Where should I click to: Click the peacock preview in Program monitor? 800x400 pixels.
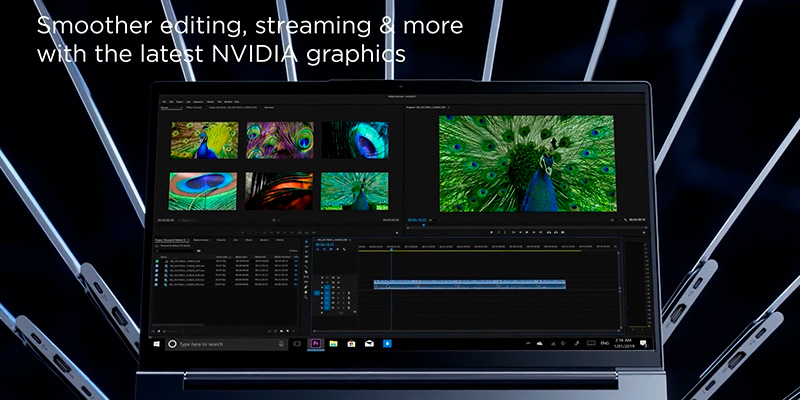pos(527,162)
